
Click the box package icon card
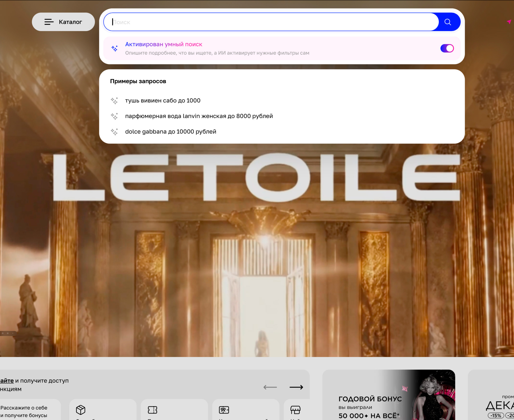pyautogui.click(x=81, y=410)
